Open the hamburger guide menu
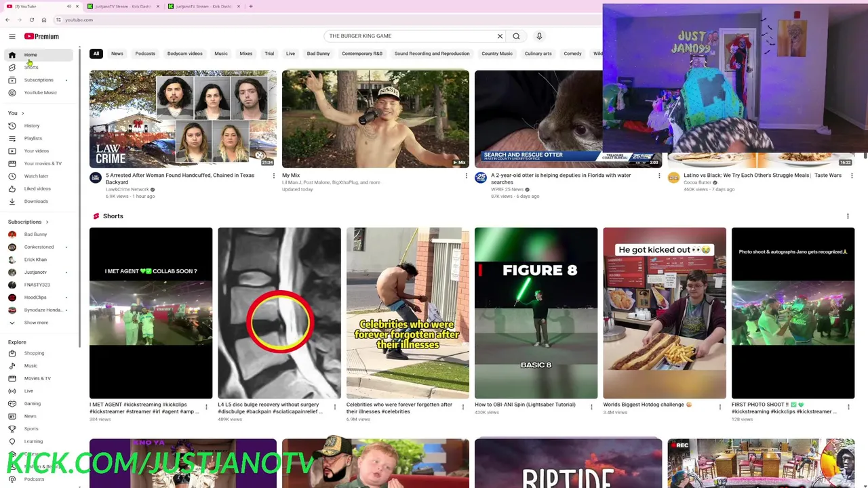The width and height of the screenshot is (868, 488). coord(12,36)
